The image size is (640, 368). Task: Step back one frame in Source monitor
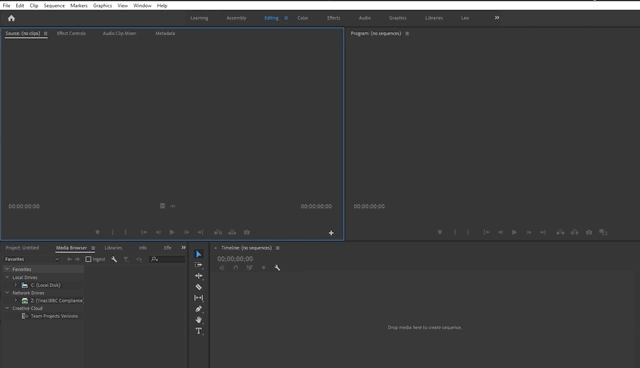pos(158,232)
